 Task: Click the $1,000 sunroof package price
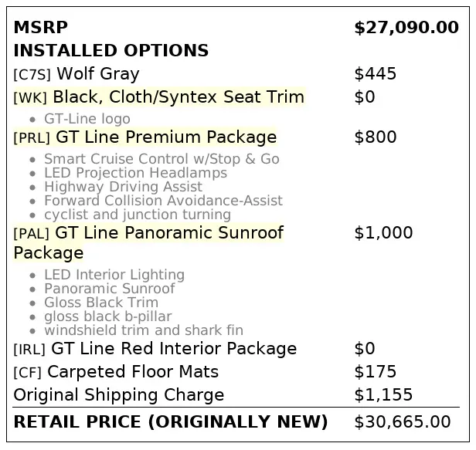click(x=383, y=233)
